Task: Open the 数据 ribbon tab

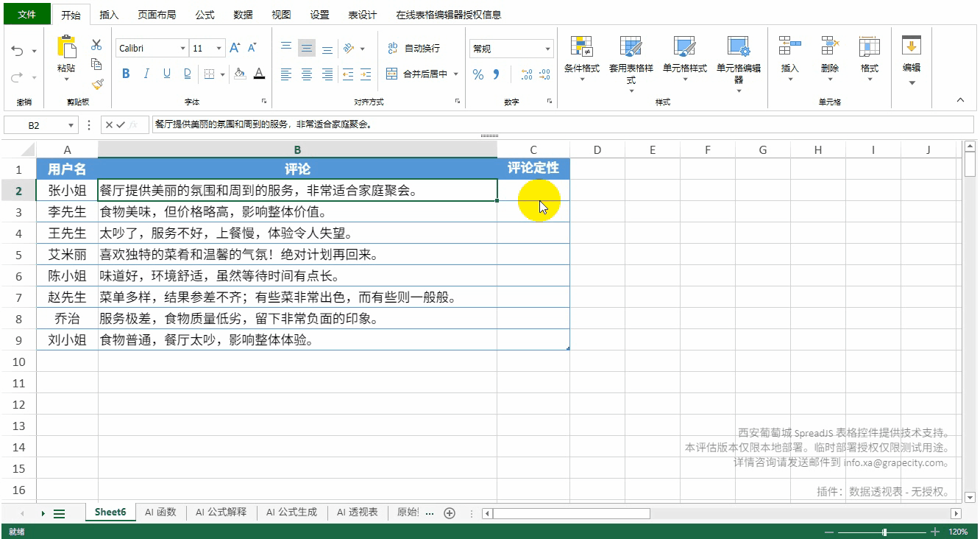Action: 243,15
